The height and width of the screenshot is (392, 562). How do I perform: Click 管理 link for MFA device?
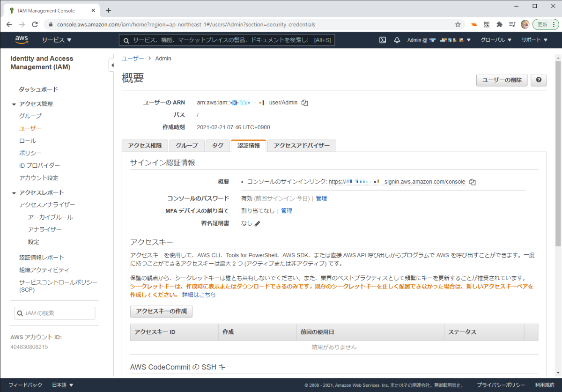pos(287,211)
